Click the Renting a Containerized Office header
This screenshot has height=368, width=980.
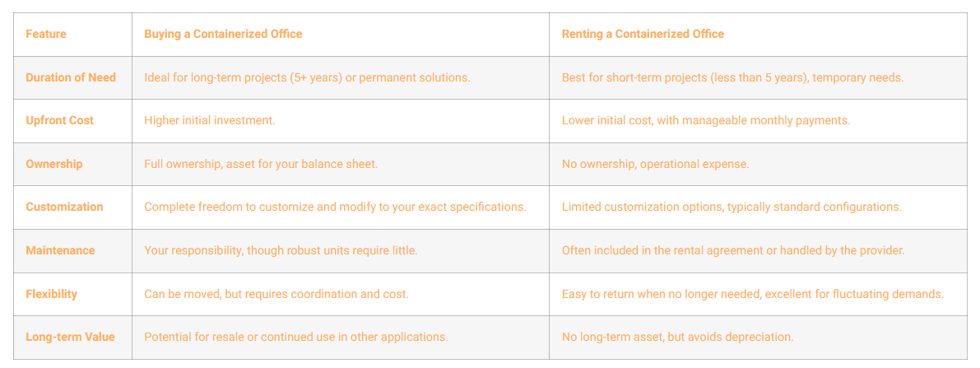coord(643,34)
